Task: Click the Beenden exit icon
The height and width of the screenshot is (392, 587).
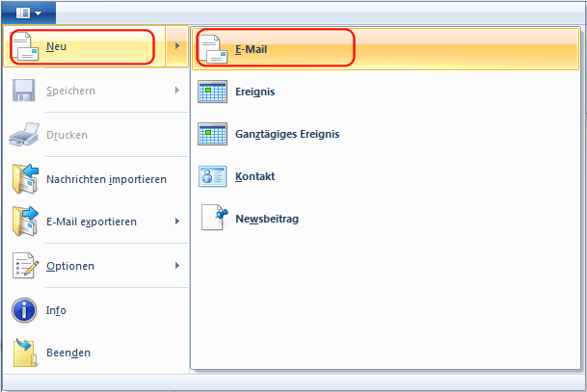Action: click(25, 353)
